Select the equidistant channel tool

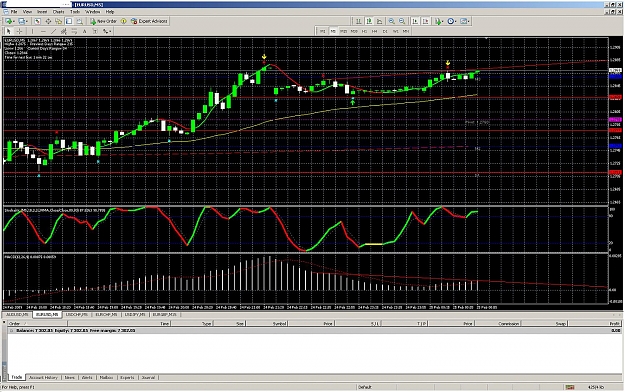64,31
